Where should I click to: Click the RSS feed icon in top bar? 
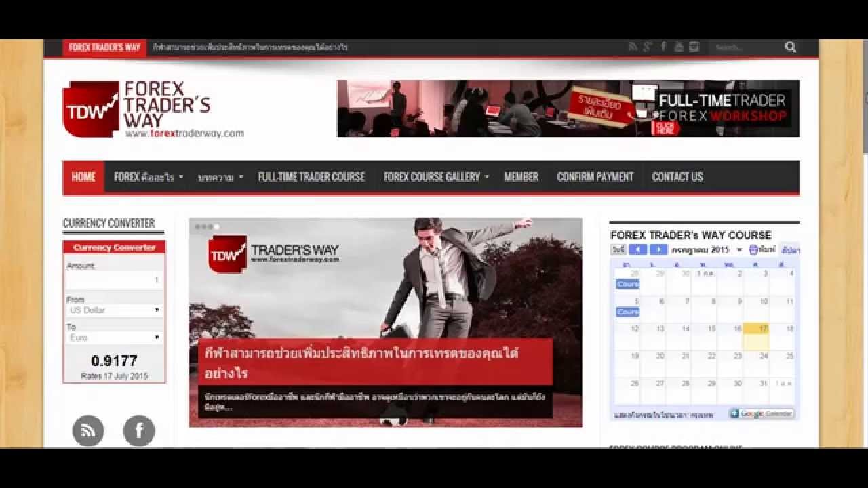click(633, 47)
